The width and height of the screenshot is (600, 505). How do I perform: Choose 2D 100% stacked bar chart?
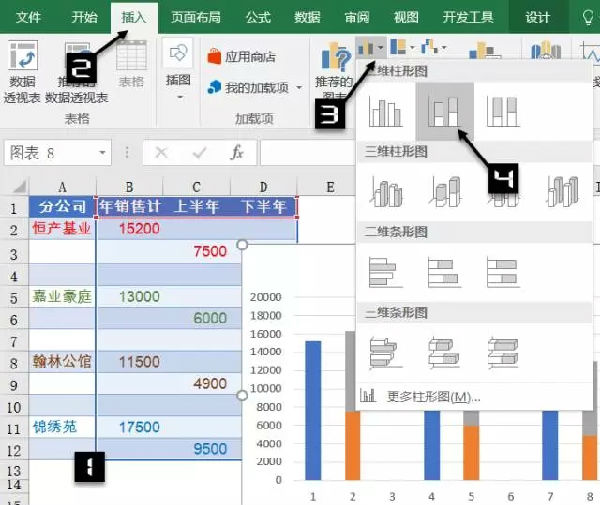[x=503, y=272]
